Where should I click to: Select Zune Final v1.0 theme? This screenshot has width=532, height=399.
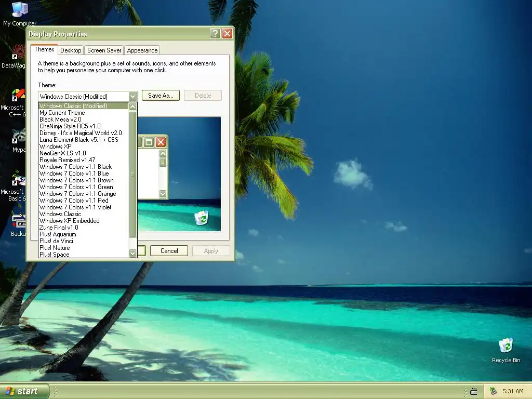coord(84,228)
